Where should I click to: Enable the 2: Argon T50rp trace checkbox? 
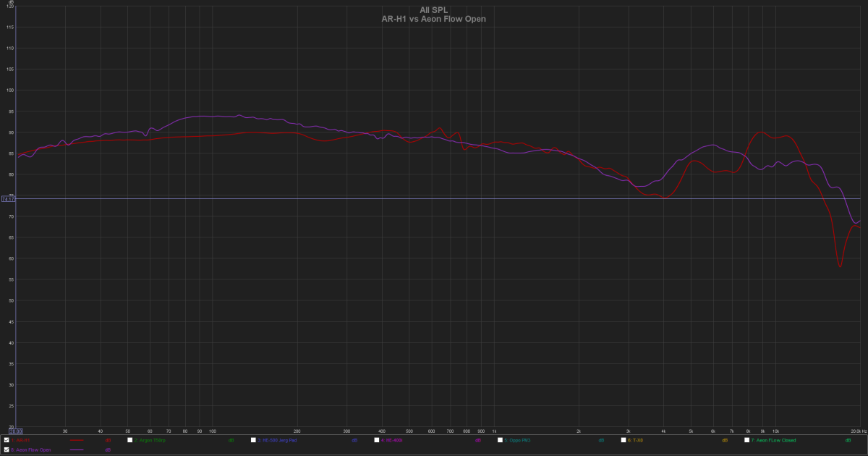point(130,440)
